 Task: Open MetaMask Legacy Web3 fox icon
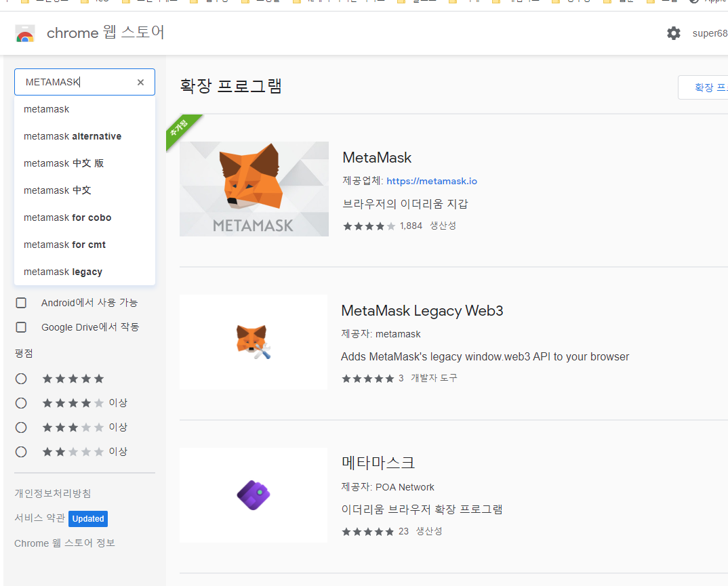(x=254, y=342)
